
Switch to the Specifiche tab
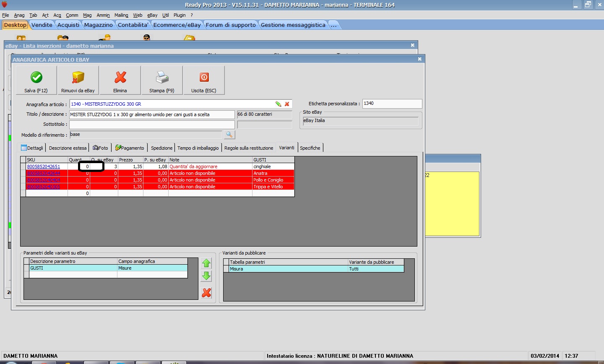(310, 148)
